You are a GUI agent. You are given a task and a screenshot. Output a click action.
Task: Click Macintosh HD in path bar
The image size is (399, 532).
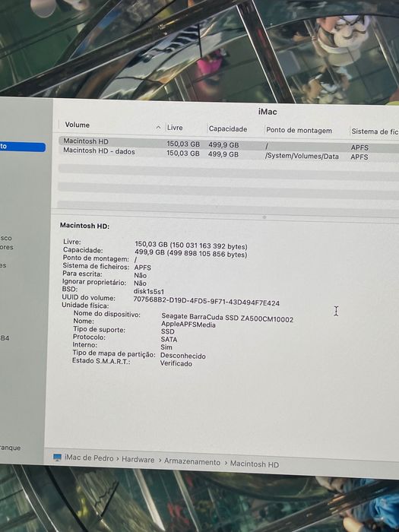coord(255,464)
